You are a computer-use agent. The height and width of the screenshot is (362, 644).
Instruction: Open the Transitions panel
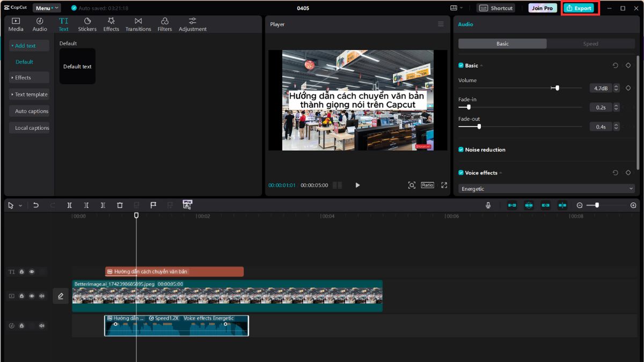[x=138, y=25]
